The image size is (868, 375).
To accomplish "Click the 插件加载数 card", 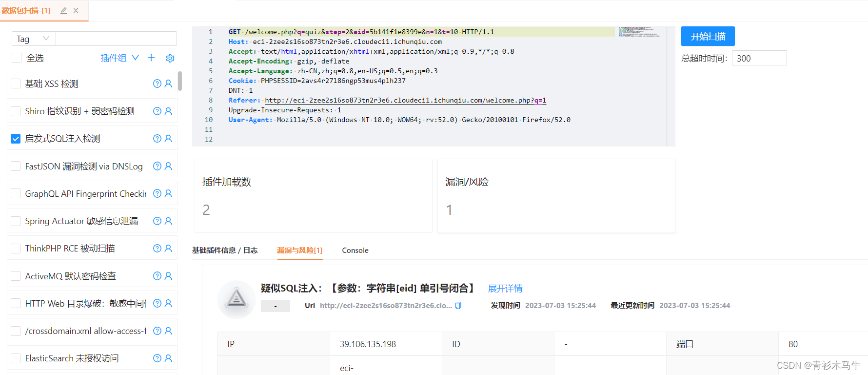I will 314,196.
